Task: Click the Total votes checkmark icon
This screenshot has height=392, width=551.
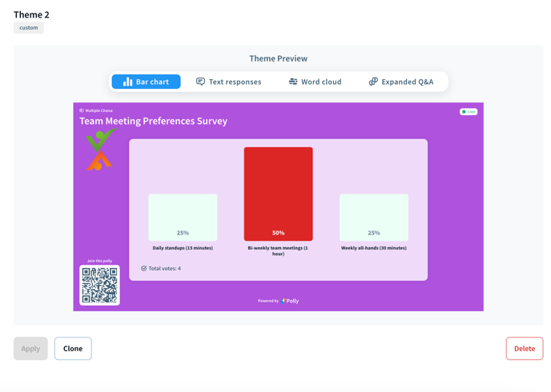Action: click(x=143, y=269)
